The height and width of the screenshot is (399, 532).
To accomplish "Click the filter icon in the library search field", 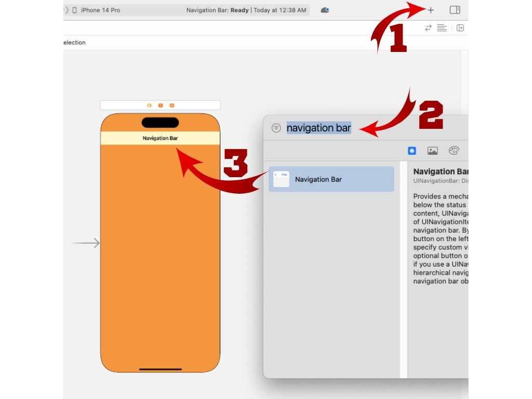I will [x=276, y=127].
